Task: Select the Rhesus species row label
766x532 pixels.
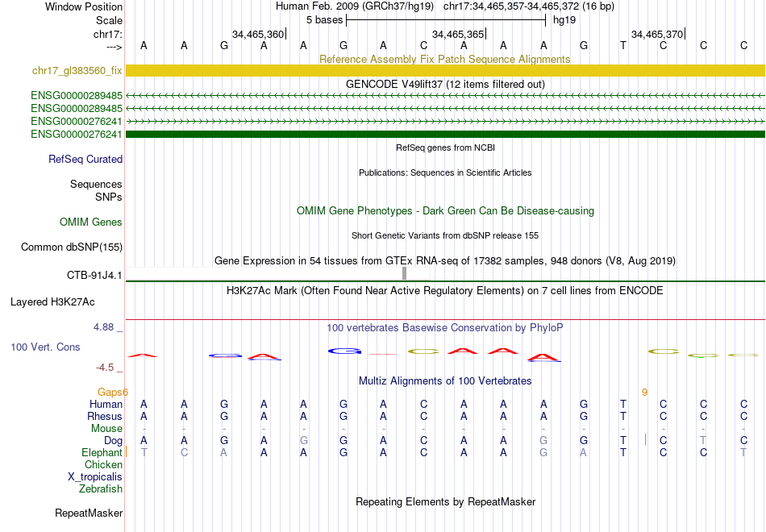Action: click(x=105, y=417)
